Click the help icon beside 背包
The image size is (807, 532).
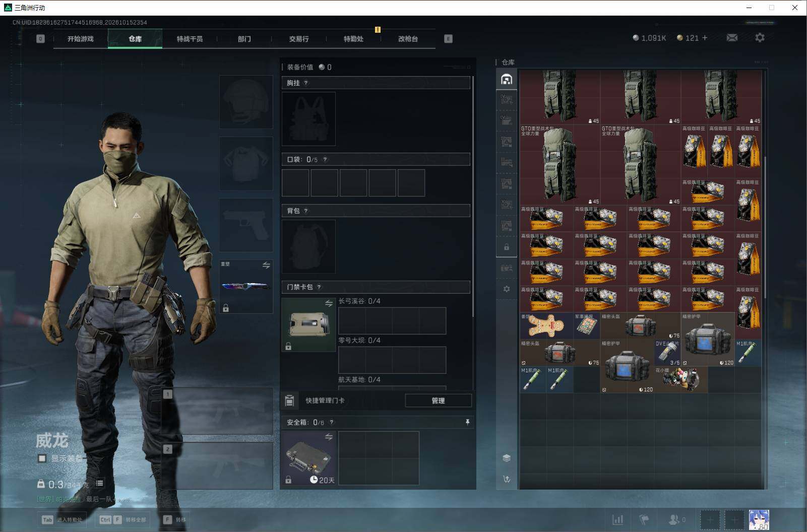pos(305,211)
